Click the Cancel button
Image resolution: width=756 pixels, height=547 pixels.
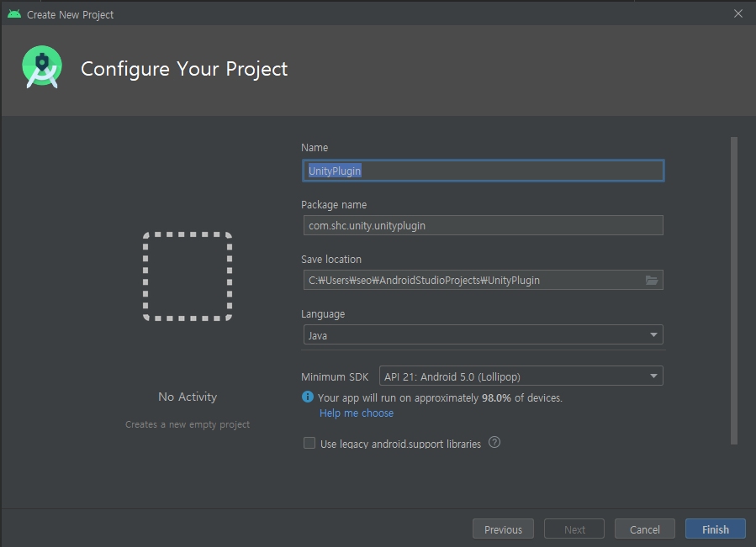click(x=645, y=529)
